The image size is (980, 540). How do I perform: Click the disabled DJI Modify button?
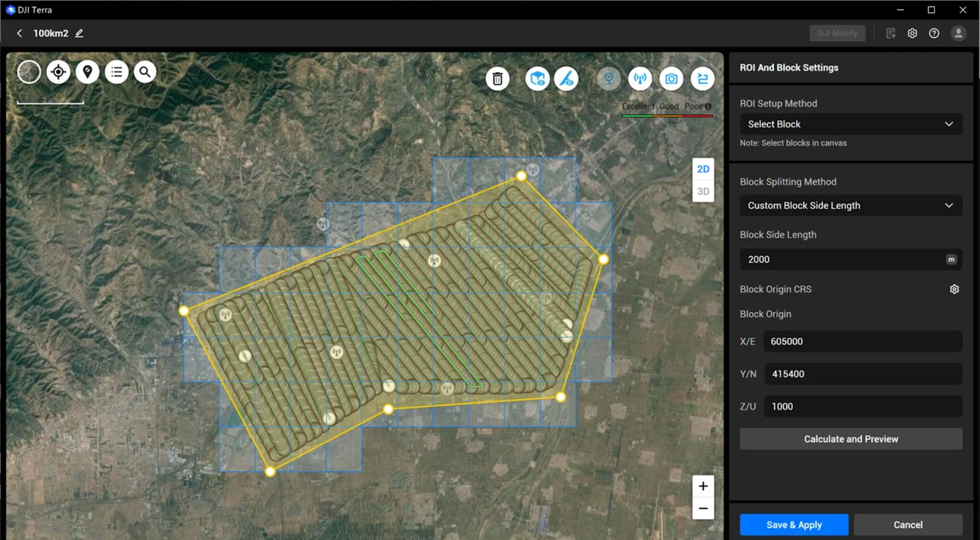point(837,33)
